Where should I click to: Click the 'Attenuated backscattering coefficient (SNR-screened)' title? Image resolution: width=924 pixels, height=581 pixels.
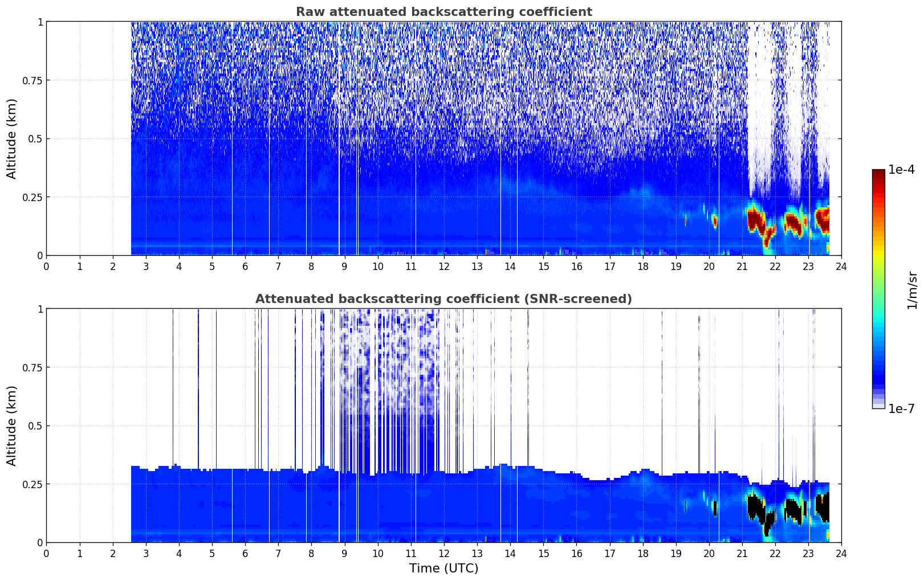(443, 299)
